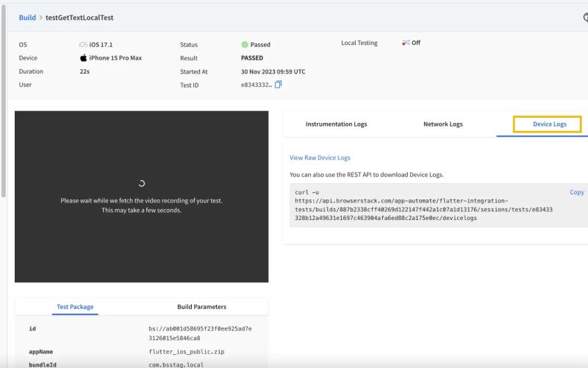This screenshot has height=368, width=588.
Task: Click the green Passed status check icon
Action: pos(245,44)
